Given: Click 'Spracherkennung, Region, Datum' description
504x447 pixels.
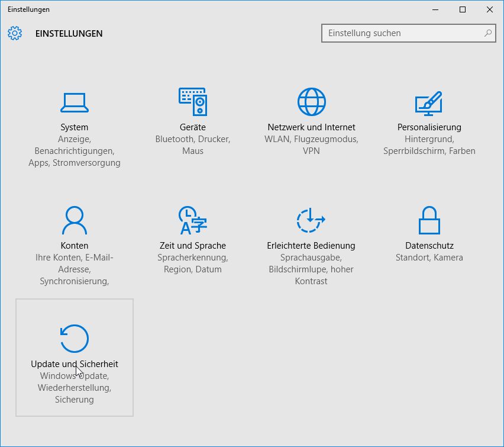Looking at the screenshot, I should click(x=193, y=263).
